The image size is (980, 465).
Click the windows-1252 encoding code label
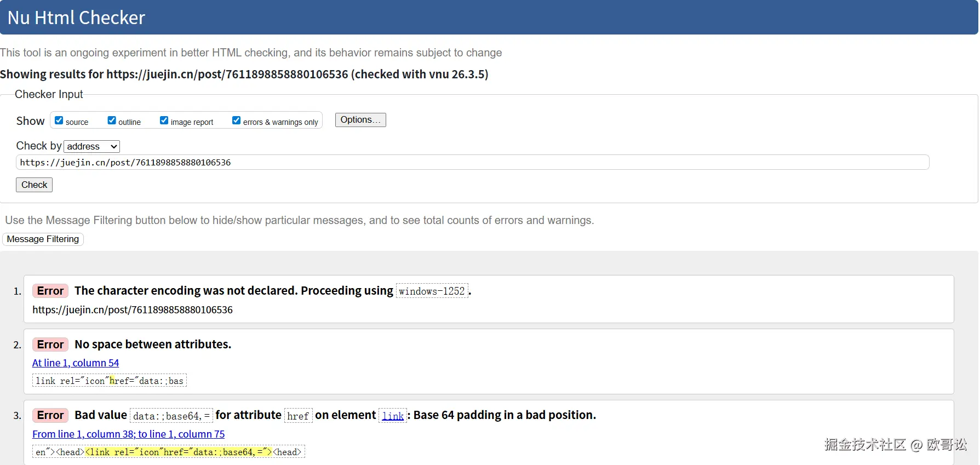tap(432, 291)
